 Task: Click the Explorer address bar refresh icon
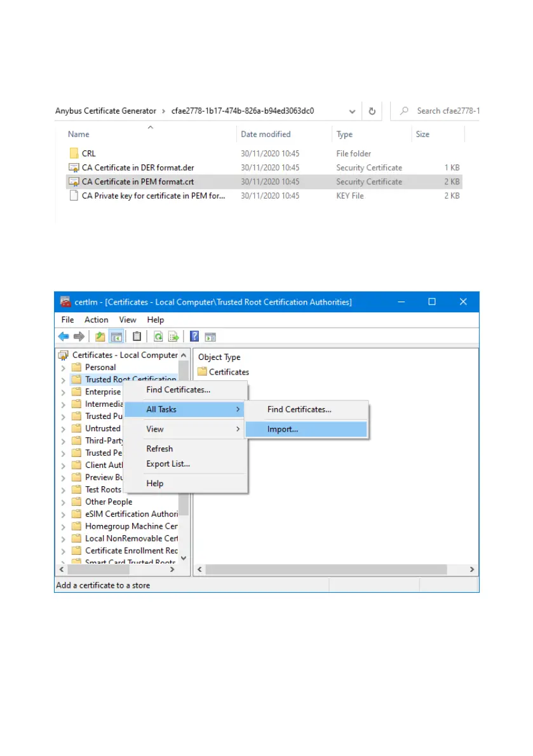point(372,111)
